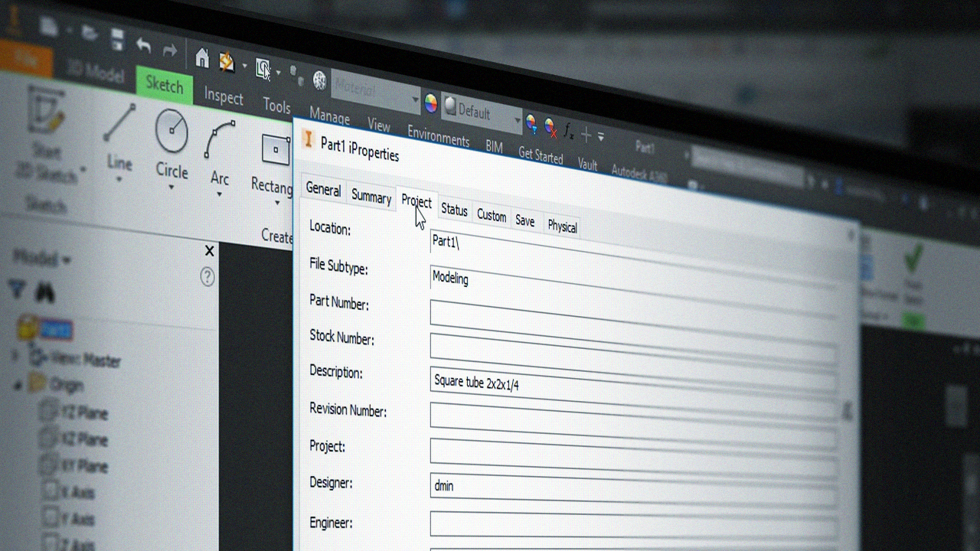Click the New file icon in quick access toolbar

[x=50, y=28]
